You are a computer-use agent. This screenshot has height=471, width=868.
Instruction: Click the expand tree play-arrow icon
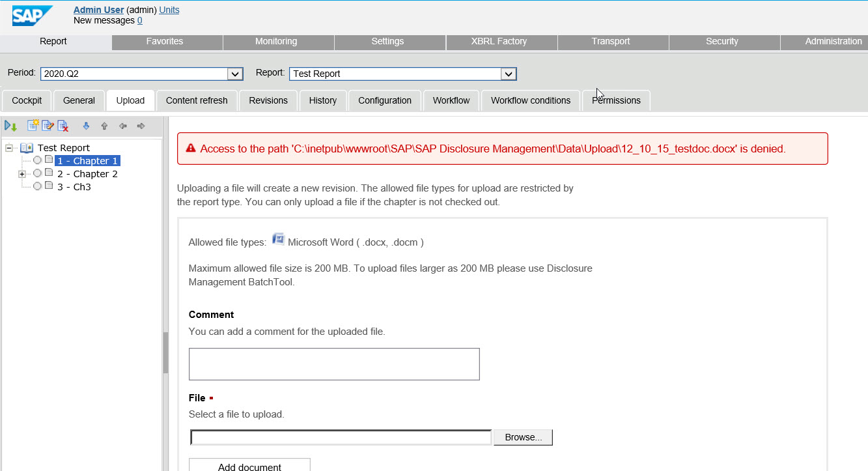[10, 126]
